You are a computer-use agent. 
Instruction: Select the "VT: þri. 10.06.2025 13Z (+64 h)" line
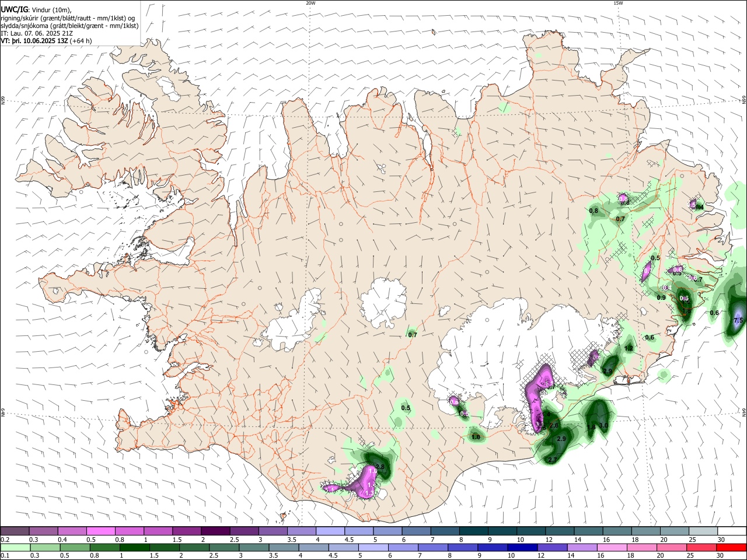point(46,41)
